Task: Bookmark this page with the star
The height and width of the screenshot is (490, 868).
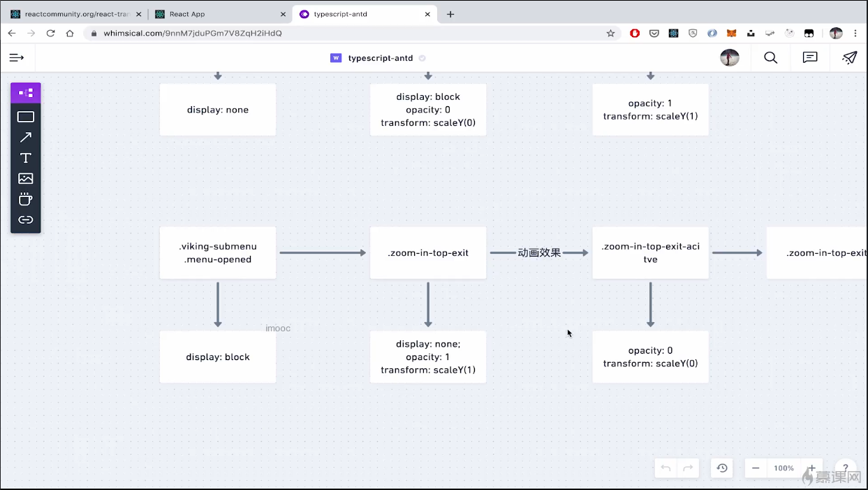Action: pyautogui.click(x=610, y=33)
